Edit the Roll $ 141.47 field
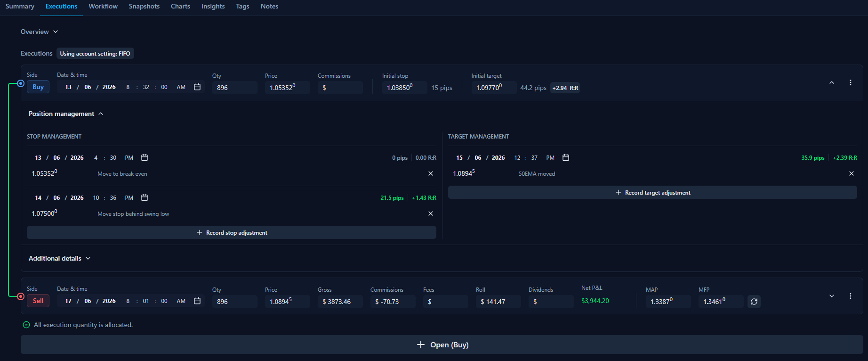 (498, 302)
